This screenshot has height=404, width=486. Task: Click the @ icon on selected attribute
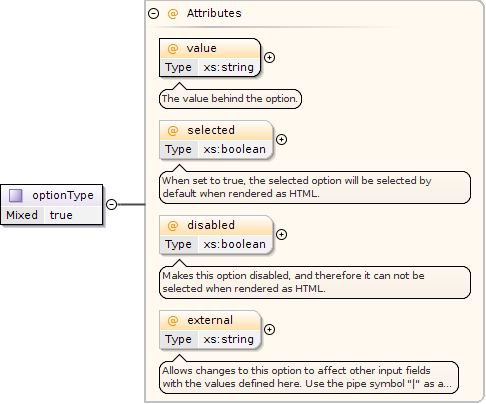pos(173,131)
